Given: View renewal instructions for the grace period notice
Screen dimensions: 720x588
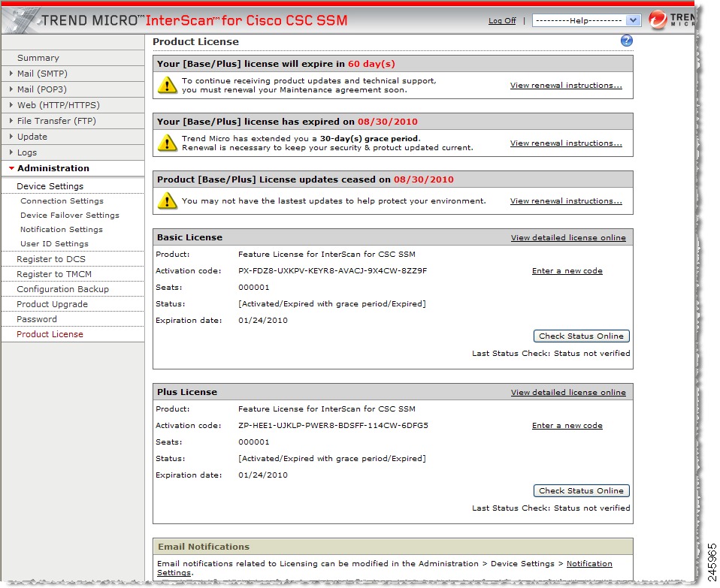Looking at the screenshot, I should (566, 143).
